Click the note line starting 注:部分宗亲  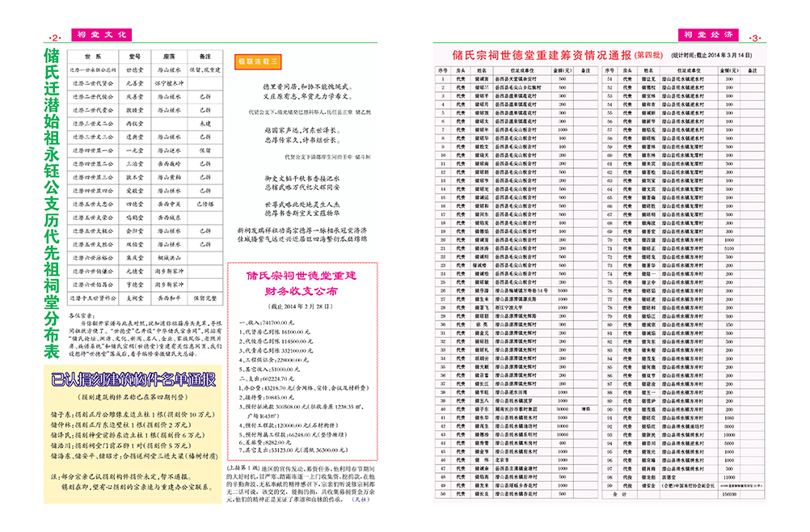tap(121, 477)
